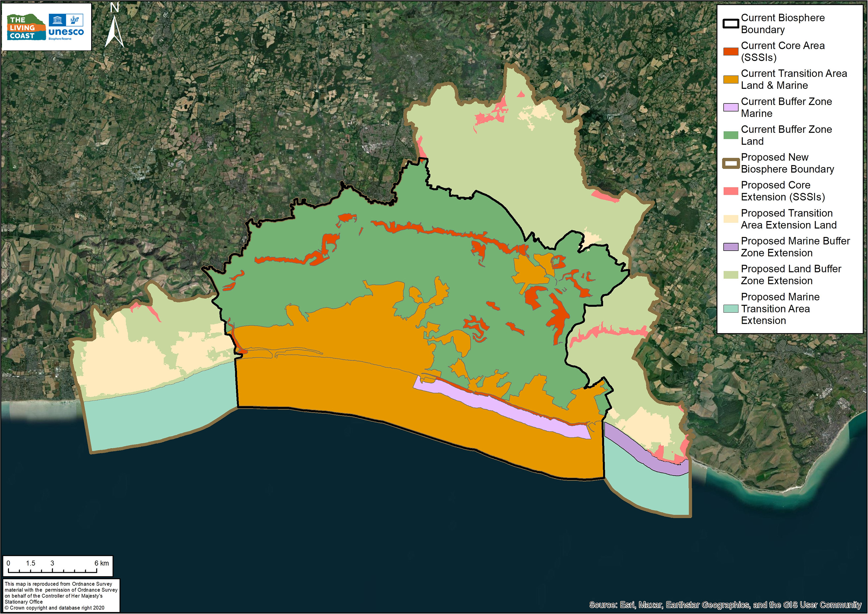Click the Proposed Marine Transition Area swatch
The height and width of the screenshot is (614, 868).
(x=731, y=309)
